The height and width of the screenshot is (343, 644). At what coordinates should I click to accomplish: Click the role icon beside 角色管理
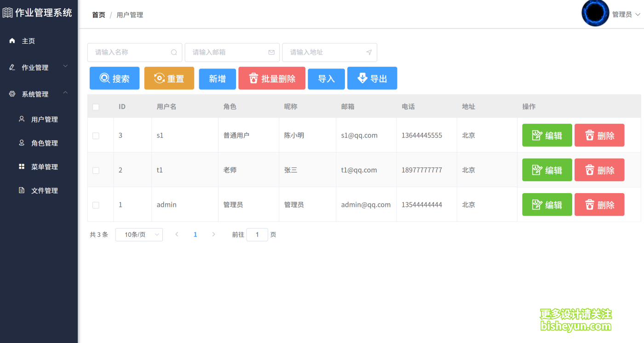[x=22, y=143]
